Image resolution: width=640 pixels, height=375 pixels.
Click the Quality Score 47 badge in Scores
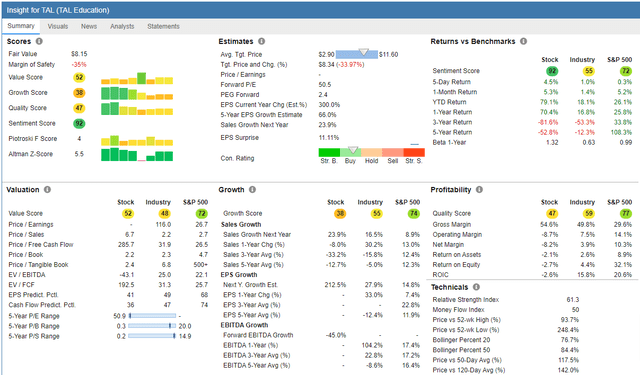(x=79, y=108)
